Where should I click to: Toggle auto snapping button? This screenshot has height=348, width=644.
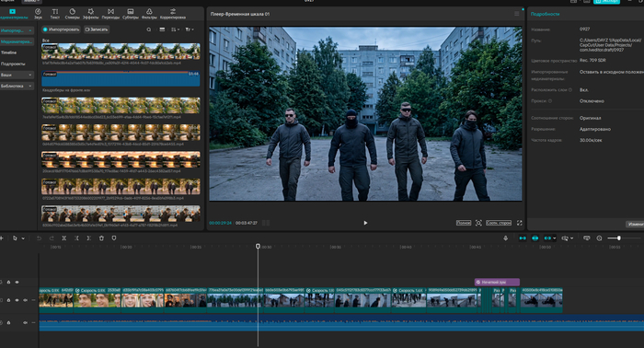(535, 238)
